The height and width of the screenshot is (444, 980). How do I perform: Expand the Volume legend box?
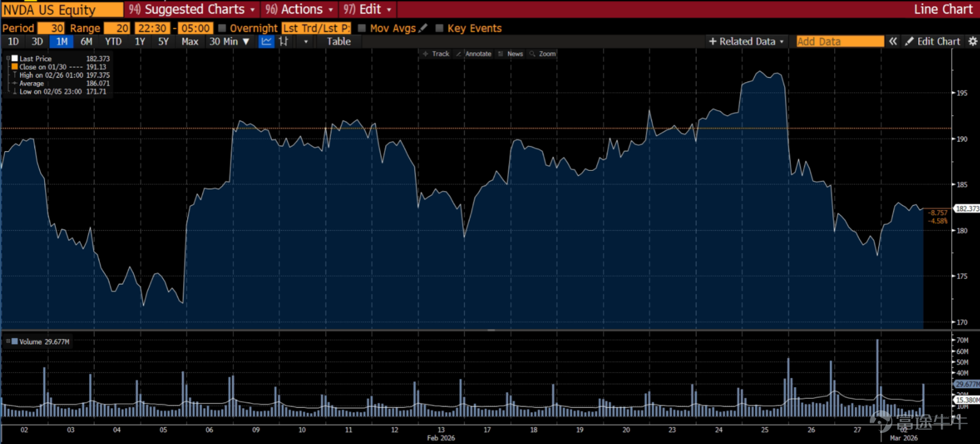(x=8, y=342)
